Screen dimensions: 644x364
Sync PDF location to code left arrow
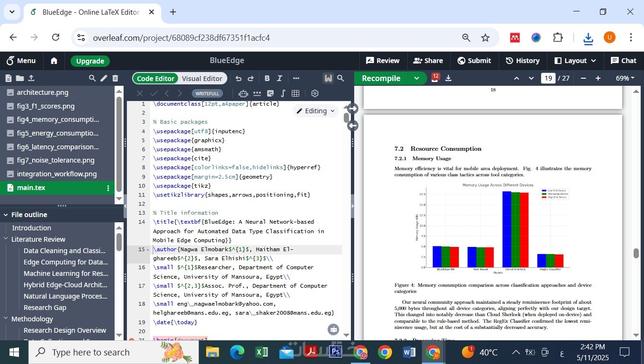tap(352, 126)
